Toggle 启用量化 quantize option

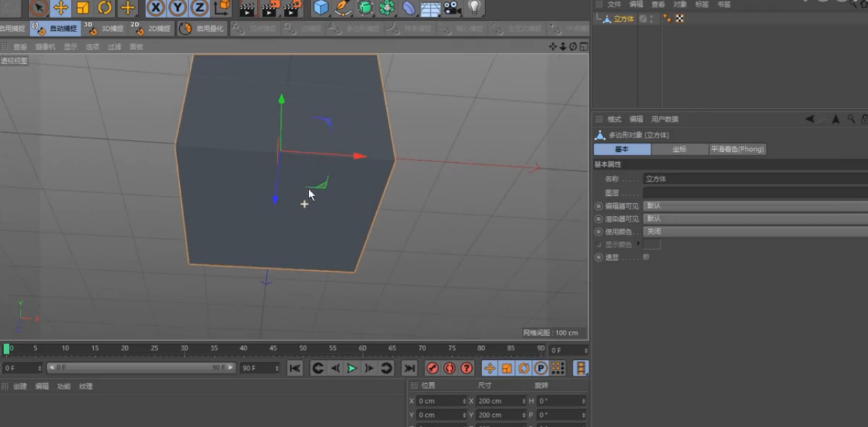coord(203,29)
